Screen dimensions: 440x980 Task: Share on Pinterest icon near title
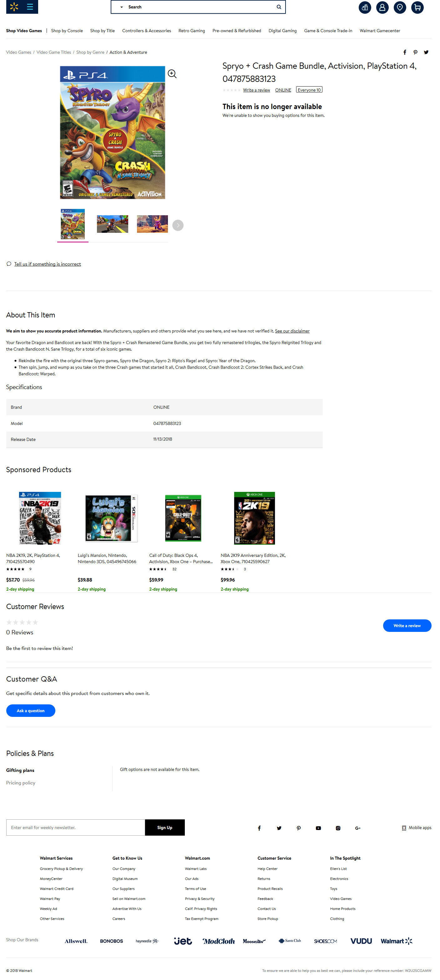(x=415, y=52)
